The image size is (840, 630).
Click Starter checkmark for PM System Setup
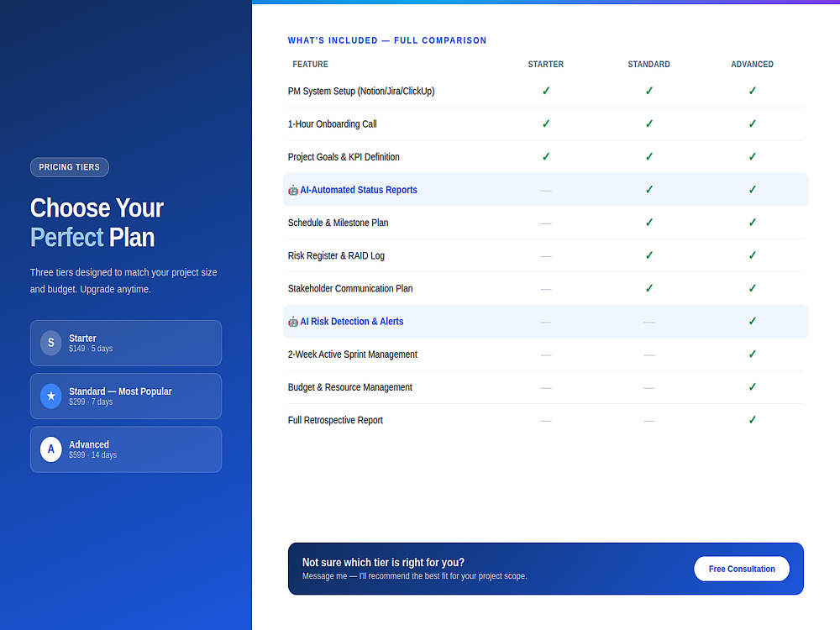[x=546, y=91]
